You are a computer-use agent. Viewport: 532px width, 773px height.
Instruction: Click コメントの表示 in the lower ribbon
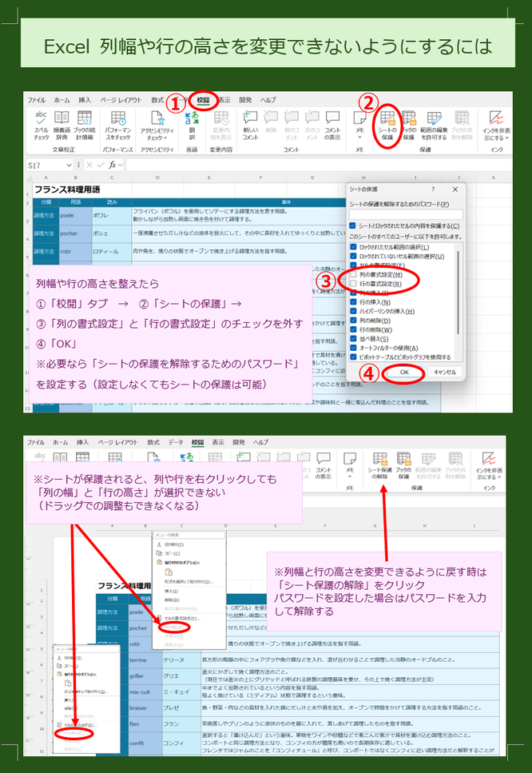click(x=324, y=465)
